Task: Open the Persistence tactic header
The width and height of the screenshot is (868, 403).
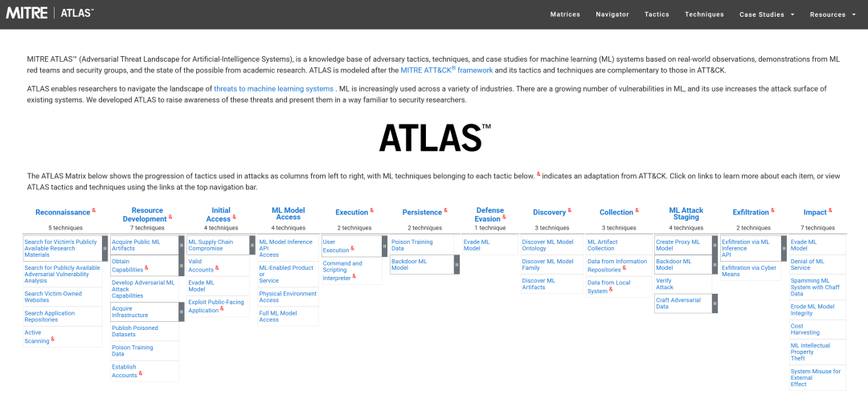Action: [422, 212]
